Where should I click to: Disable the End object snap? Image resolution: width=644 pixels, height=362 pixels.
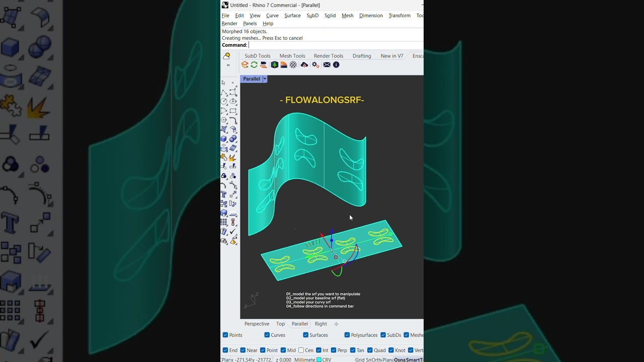(x=225, y=350)
